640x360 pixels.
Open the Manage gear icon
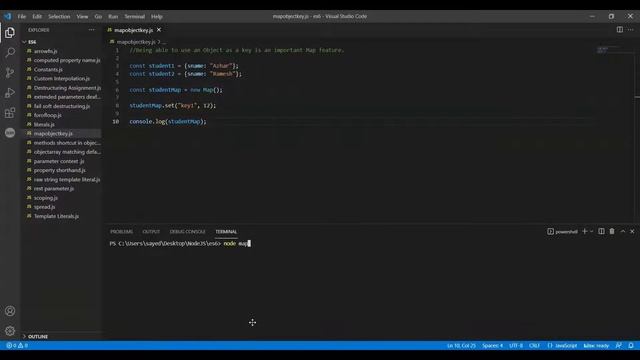[x=10, y=331]
